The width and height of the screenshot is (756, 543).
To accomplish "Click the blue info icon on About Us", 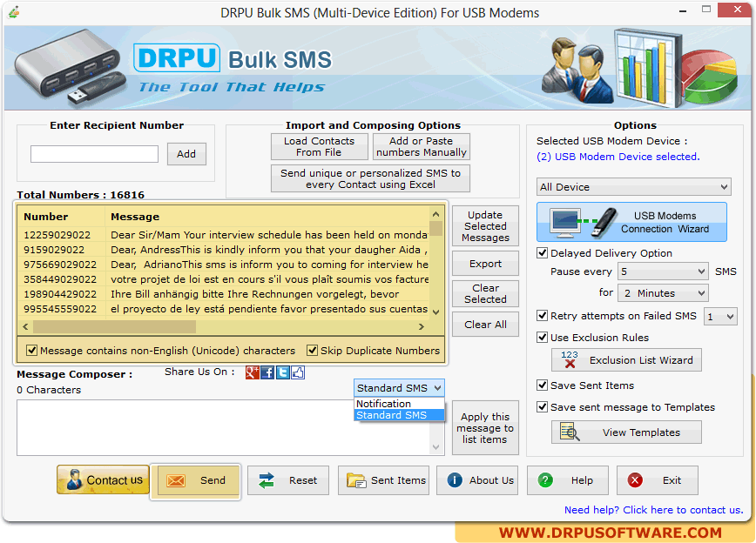I will [454, 479].
